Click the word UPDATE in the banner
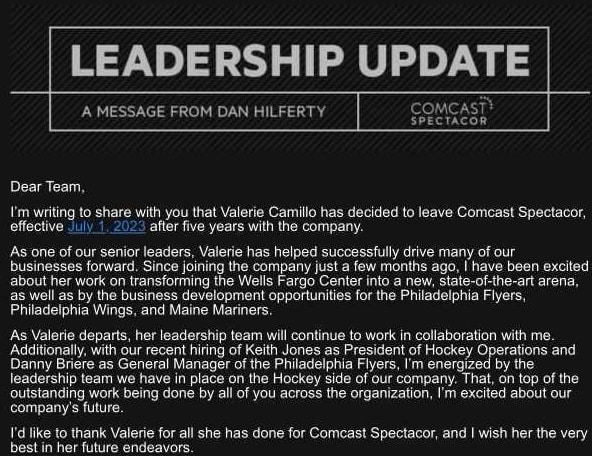This screenshot has height=456, width=592. click(x=444, y=61)
